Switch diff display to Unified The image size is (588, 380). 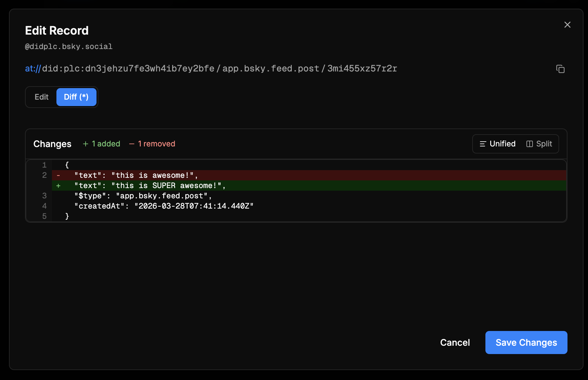tap(498, 144)
